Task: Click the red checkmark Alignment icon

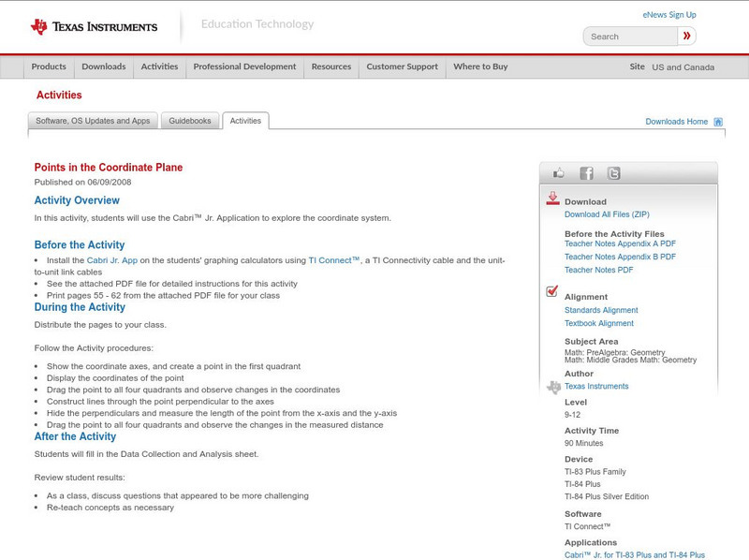Action: tap(551, 291)
